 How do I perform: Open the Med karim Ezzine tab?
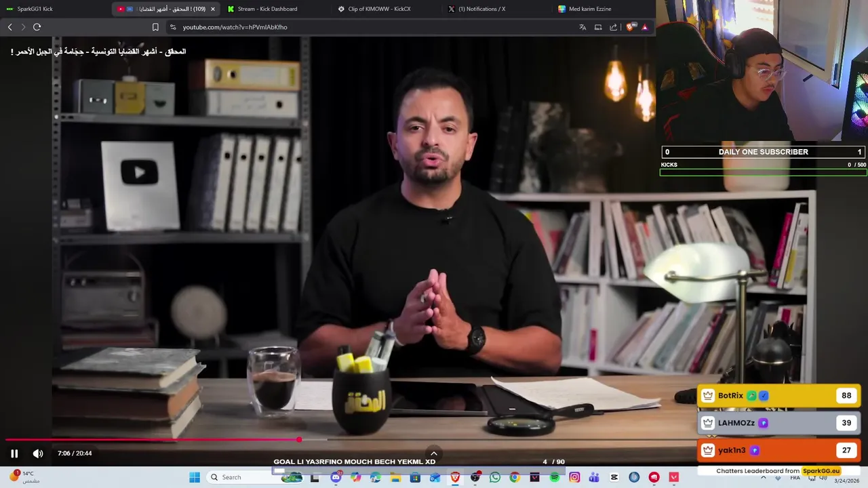click(x=604, y=9)
